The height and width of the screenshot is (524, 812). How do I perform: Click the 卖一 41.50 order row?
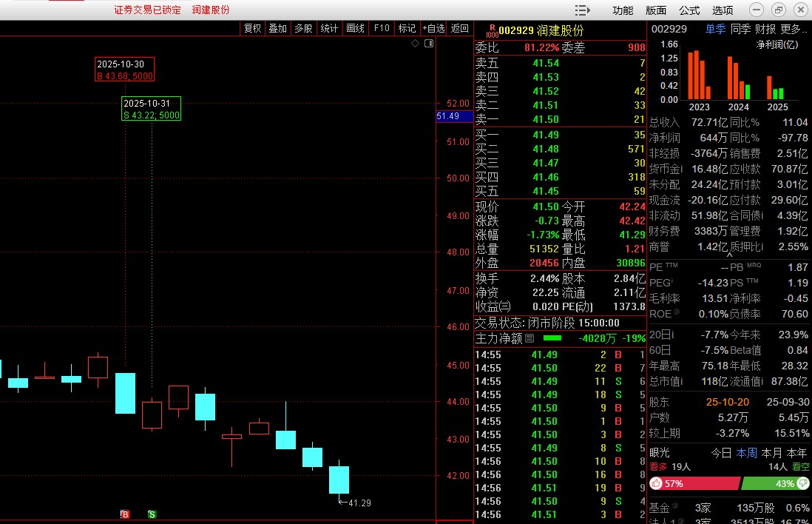pyautogui.click(x=561, y=119)
